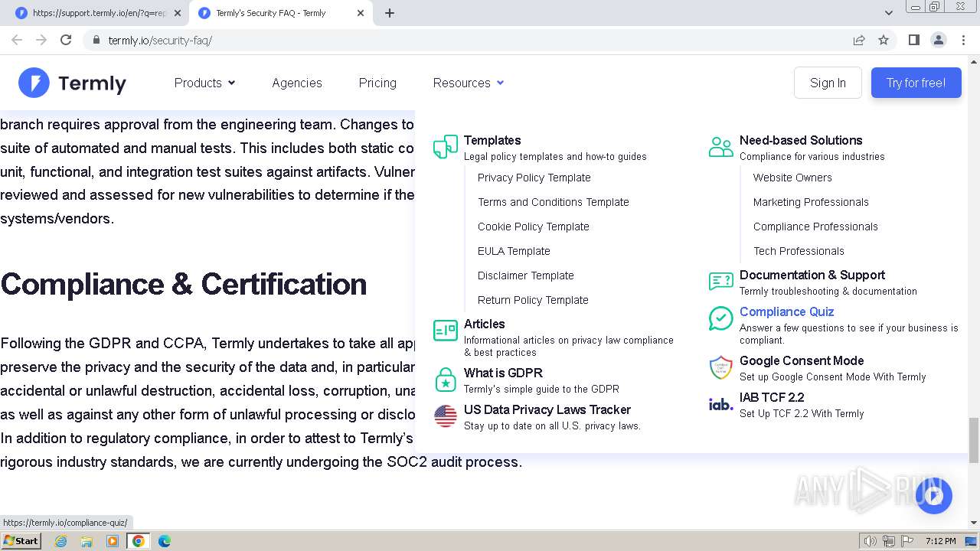This screenshot has width=980, height=551.
Task: Open the tab search chevron in Chrome
Action: 889,13
